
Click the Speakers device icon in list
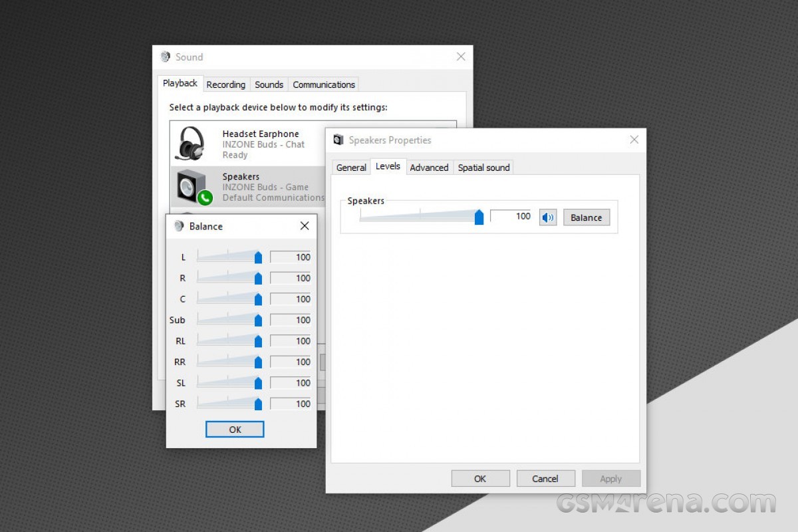[x=192, y=187]
